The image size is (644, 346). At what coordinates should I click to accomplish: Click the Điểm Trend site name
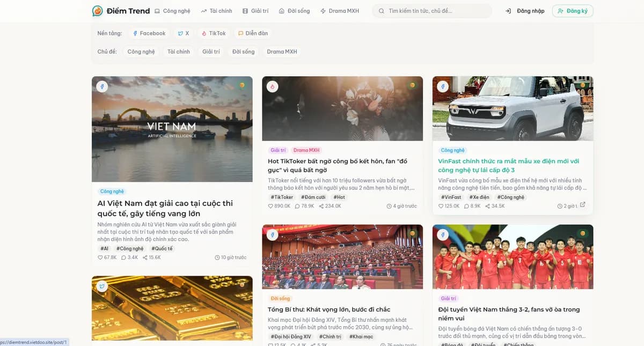[x=128, y=11]
